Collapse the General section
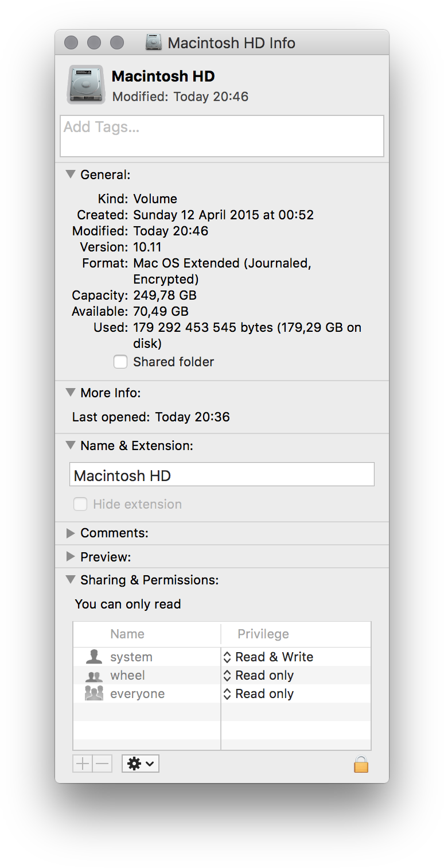Viewport: 444px width, 868px height. pos(71,174)
